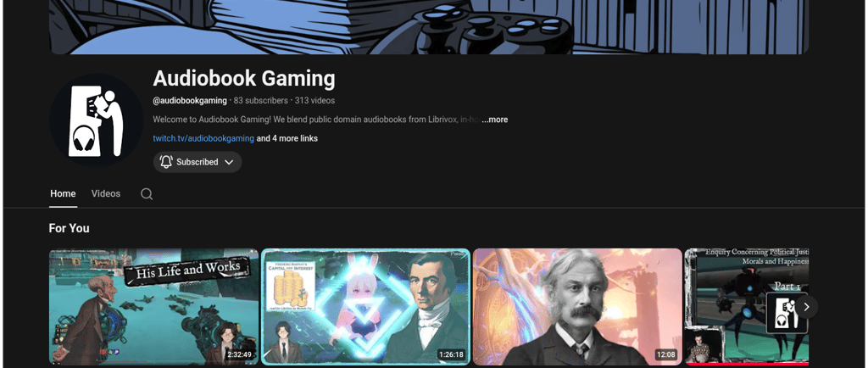Expand the Subscribed dropdown chevron
Image resolution: width=868 pixels, height=368 pixels.
click(229, 162)
